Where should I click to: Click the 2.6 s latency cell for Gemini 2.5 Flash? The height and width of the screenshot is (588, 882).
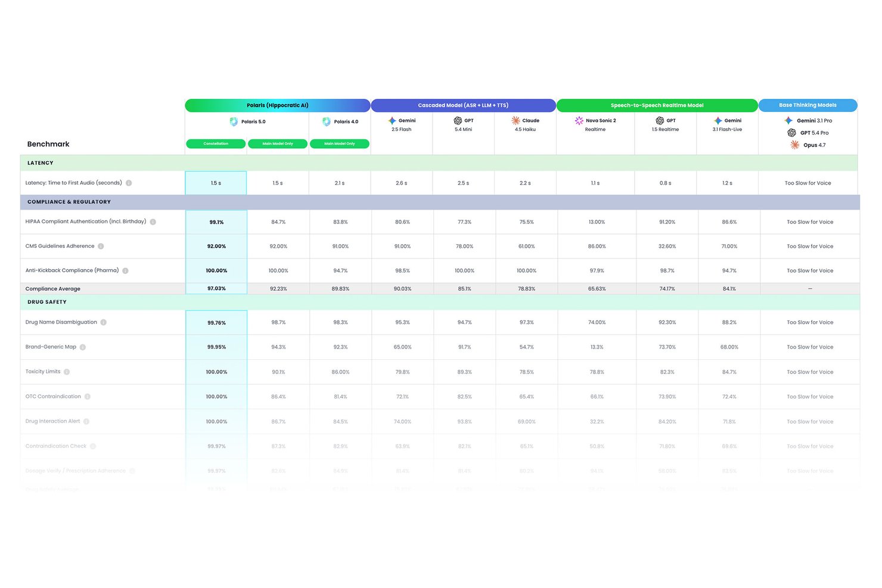(402, 183)
